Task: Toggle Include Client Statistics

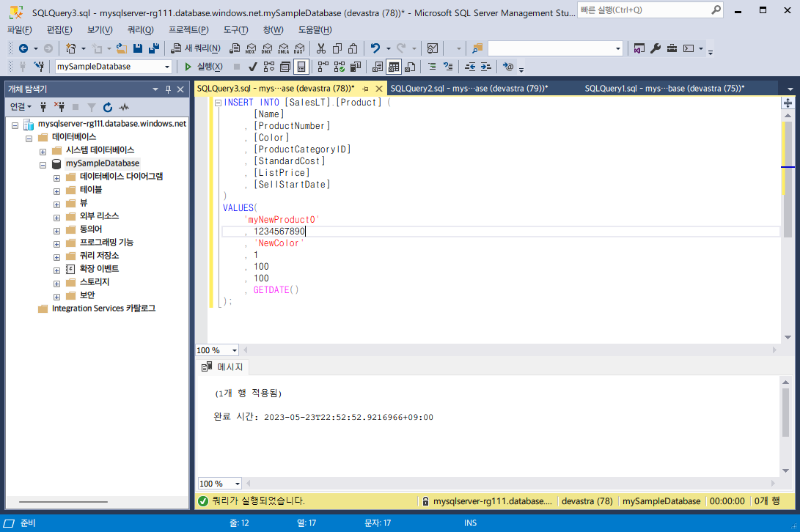Action: pos(356,66)
